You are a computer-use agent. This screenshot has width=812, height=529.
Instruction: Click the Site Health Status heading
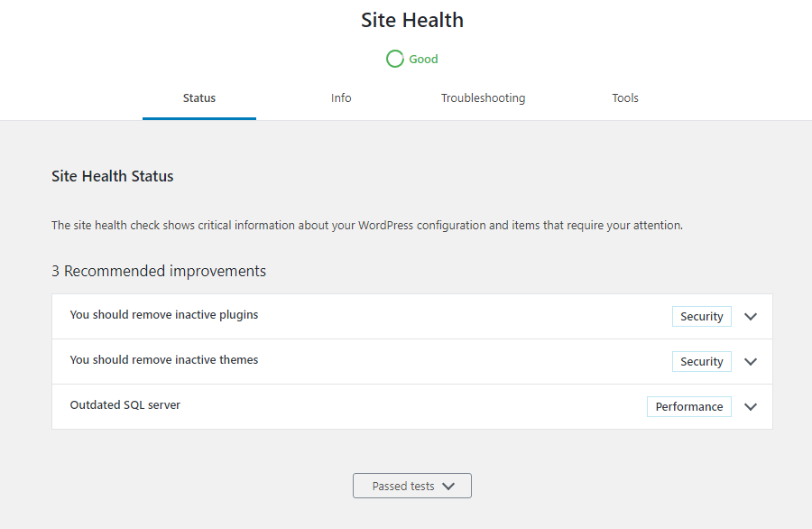click(x=113, y=176)
